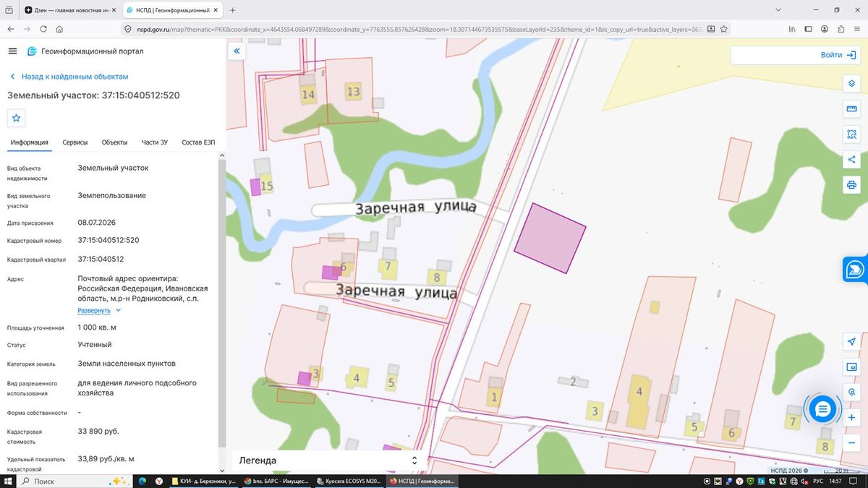Open the chat assistant bubble
The width and height of the screenshot is (868, 488).
[x=822, y=410]
